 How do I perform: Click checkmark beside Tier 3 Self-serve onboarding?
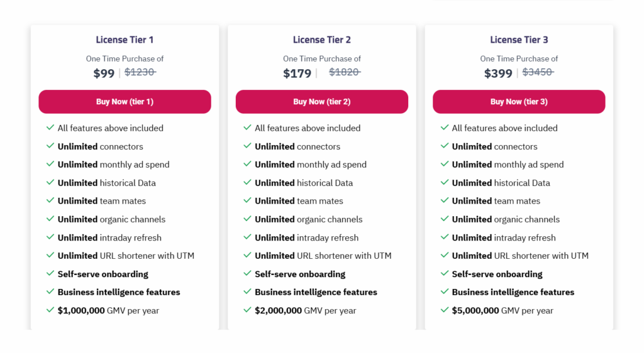pyautogui.click(x=445, y=273)
